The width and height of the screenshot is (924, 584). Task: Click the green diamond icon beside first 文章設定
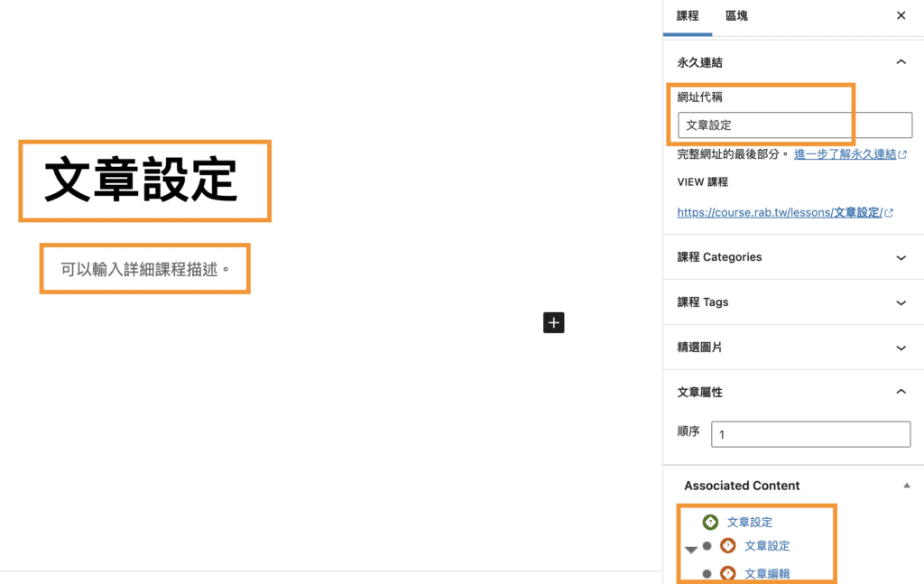pyautogui.click(x=712, y=522)
